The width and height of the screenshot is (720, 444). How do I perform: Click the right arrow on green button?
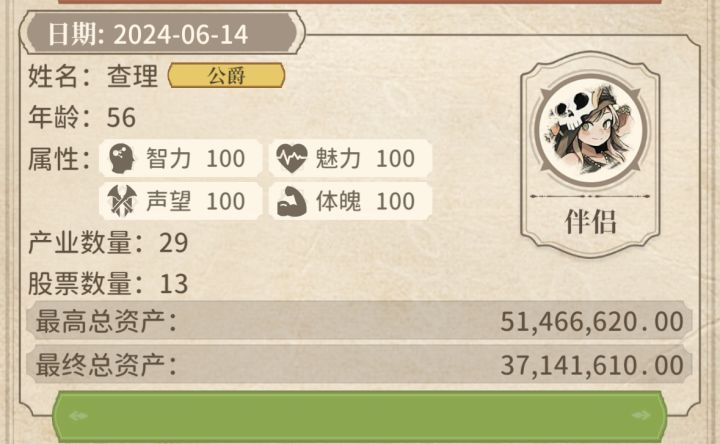(641, 416)
